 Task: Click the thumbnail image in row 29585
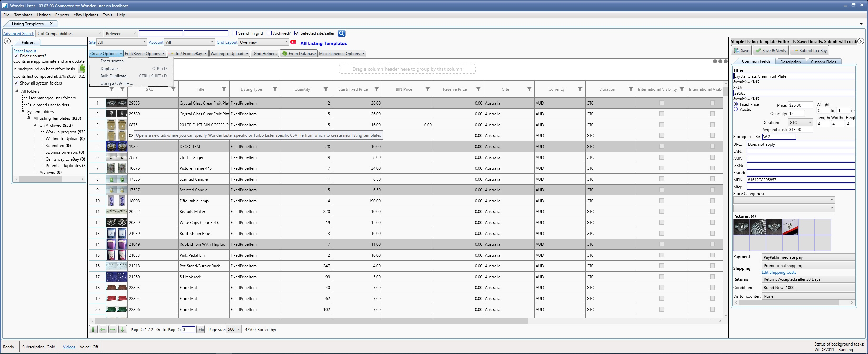pyautogui.click(x=112, y=103)
